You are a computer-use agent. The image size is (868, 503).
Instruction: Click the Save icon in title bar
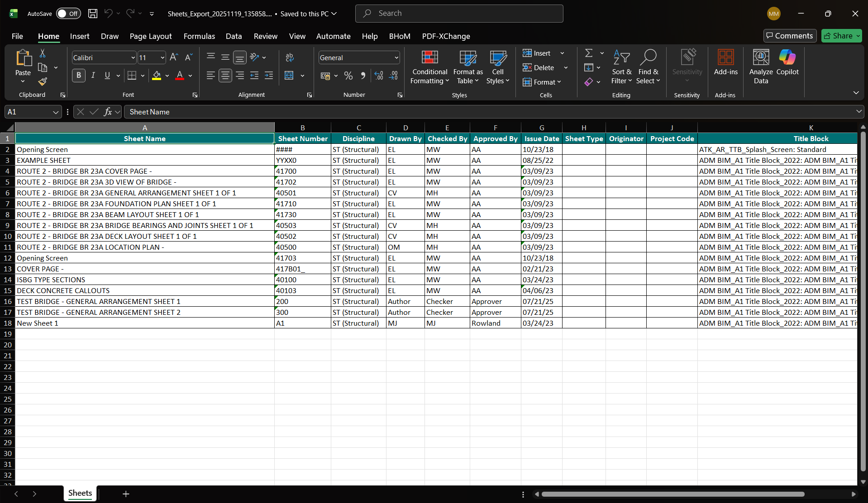93,14
